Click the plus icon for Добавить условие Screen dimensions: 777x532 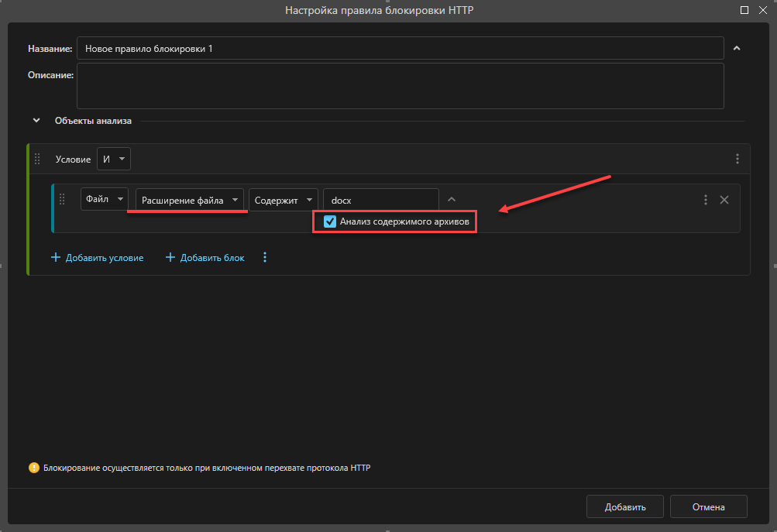point(56,257)
